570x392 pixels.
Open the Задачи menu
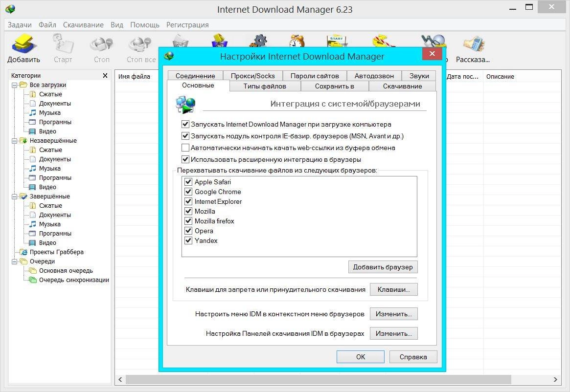click(20, 25)
